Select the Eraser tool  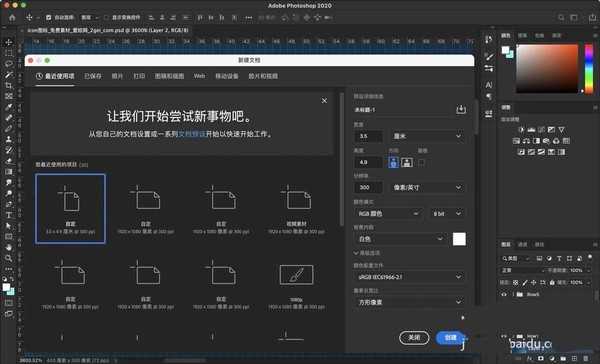click(8, 161)
